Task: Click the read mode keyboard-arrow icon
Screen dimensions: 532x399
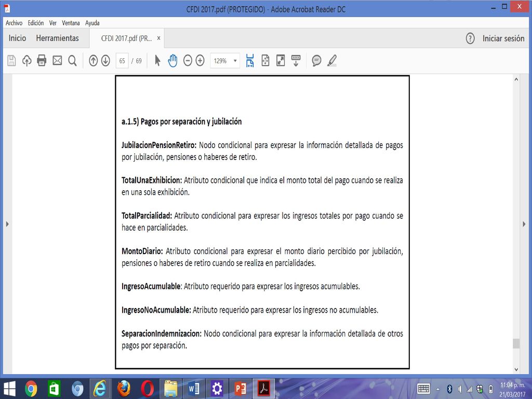Action: click(296, 61)
